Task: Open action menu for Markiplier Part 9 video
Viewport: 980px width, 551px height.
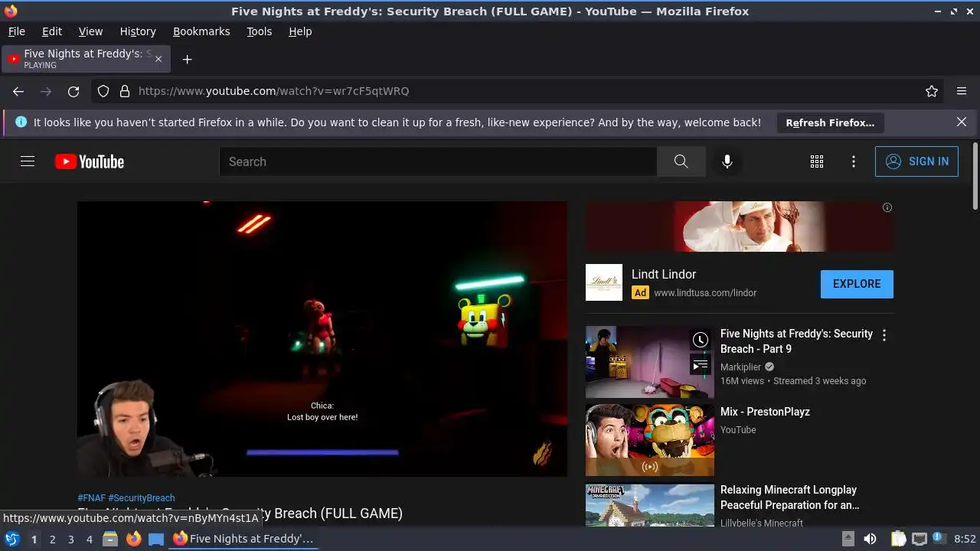Action: [884, 335]
